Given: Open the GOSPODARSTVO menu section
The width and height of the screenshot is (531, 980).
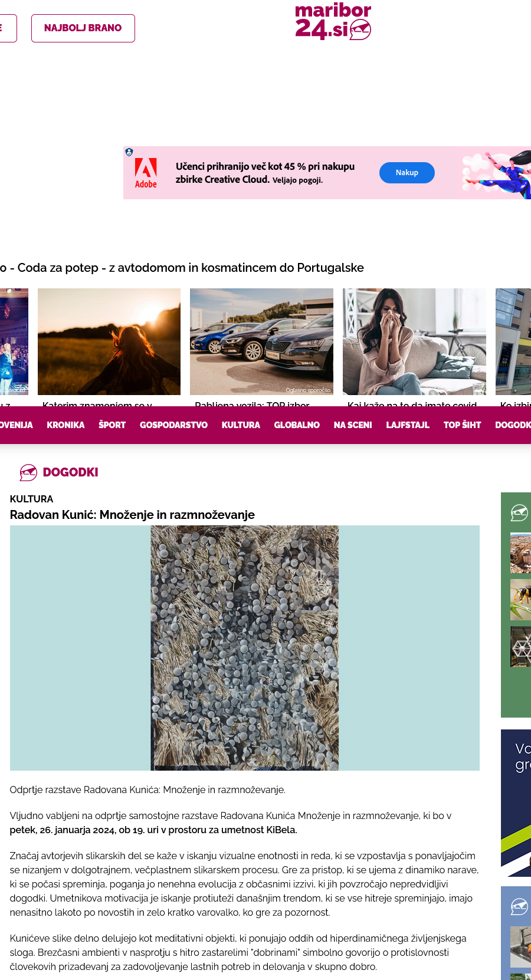Looking at the screenshot, I should (173, 425).
